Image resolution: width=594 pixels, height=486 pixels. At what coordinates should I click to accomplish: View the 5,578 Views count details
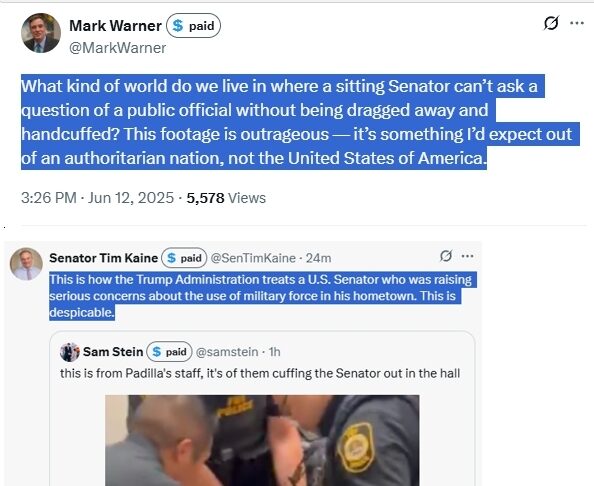tap(226, 198)
